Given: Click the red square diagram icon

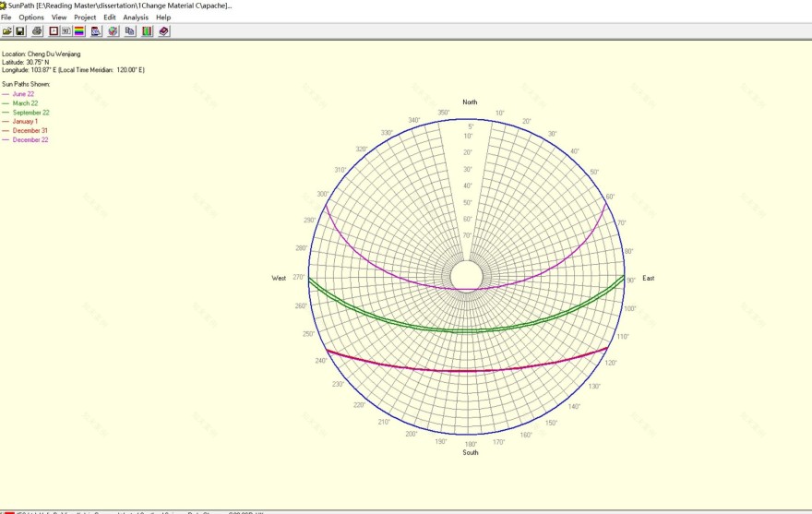Looking at the screenshot, I should (x=54, y=31).
